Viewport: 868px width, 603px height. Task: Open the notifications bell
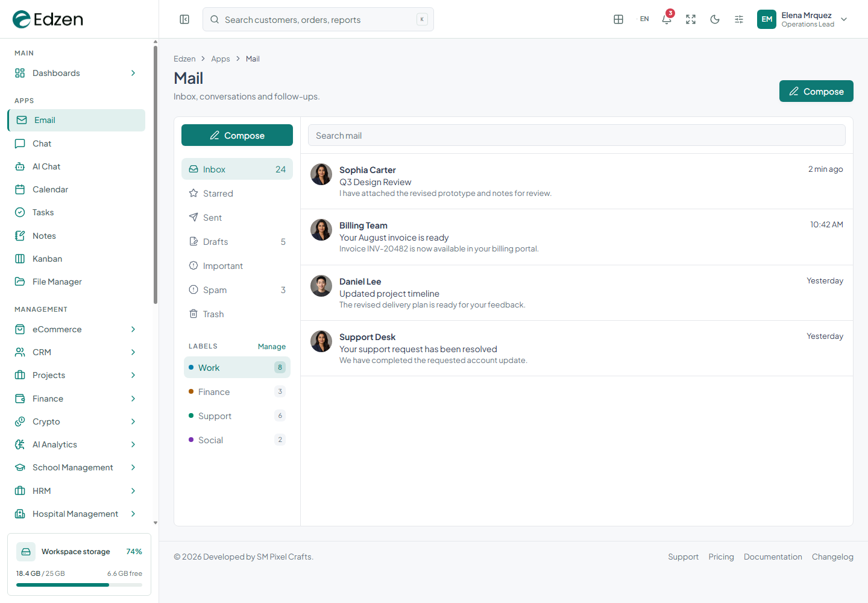[x=667, y=19]
